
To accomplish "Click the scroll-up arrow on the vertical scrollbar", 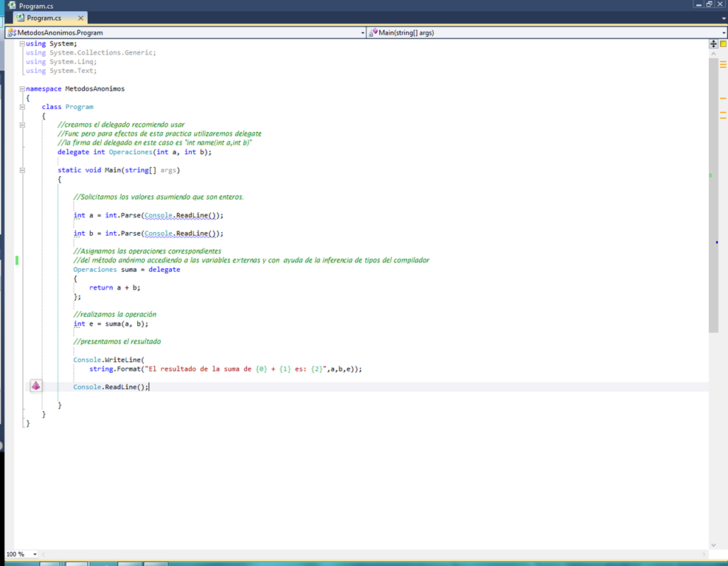I will pyautogui.click(x=713, y=52).
